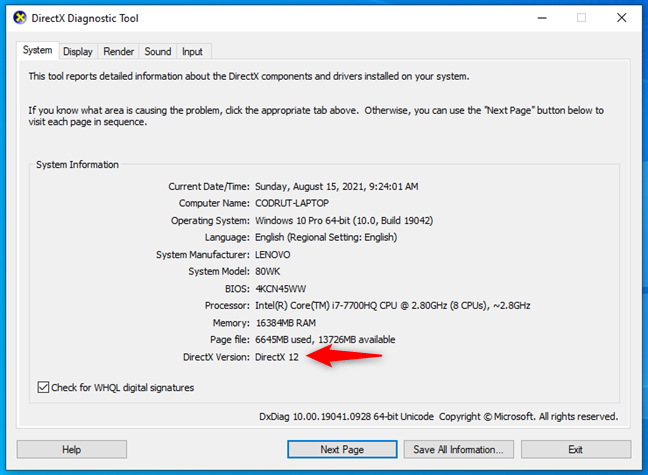Click computer name value CODRUT-LAPTOP

pyautogui.click(x=292, y=203)
